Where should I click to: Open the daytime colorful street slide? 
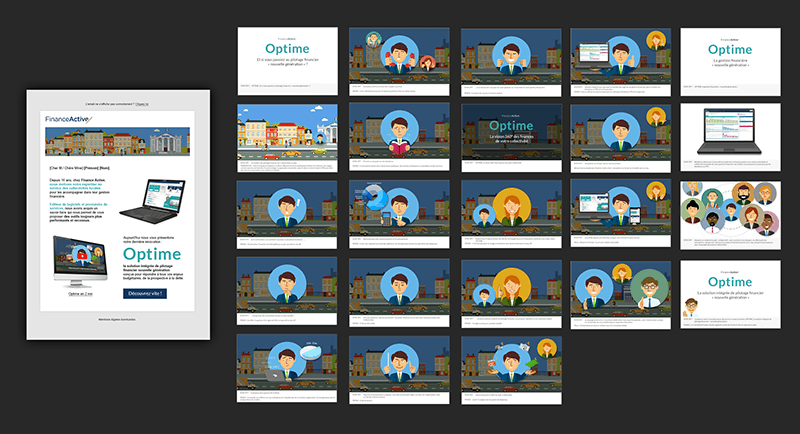click(x=287, y=138)
